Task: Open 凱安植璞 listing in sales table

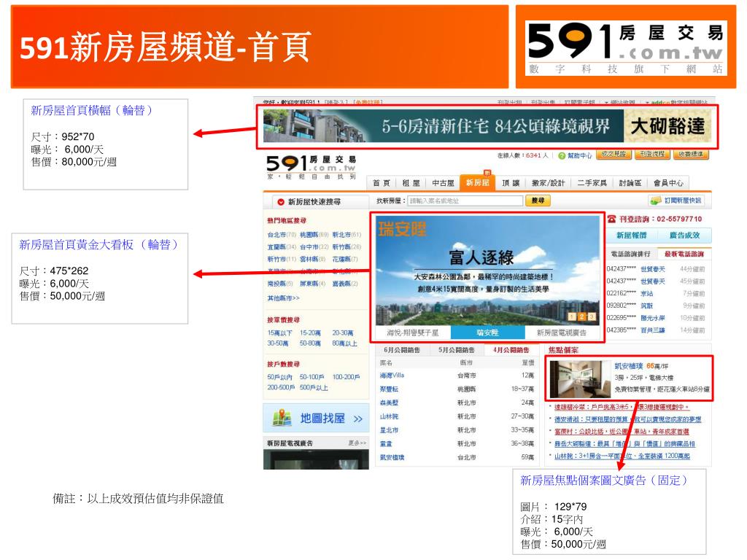Action: pyautogui.click(x=392, y=458)
